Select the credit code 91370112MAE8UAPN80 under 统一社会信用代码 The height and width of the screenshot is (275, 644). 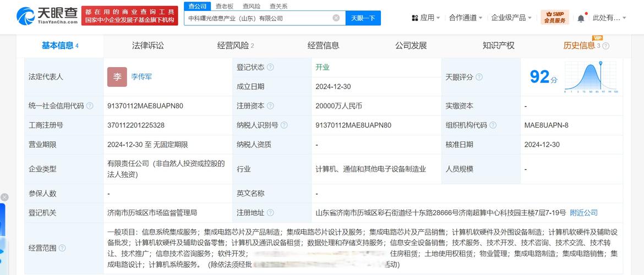[145, 106]
